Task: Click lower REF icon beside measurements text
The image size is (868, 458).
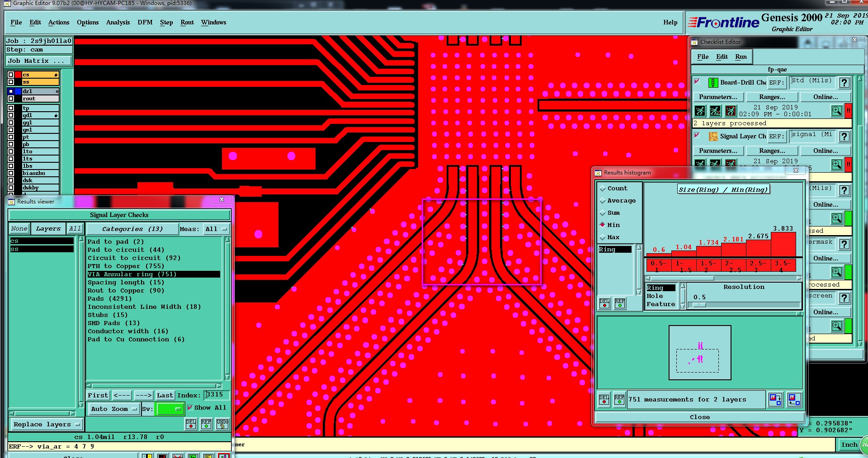Action: click(x=619, y=400)
